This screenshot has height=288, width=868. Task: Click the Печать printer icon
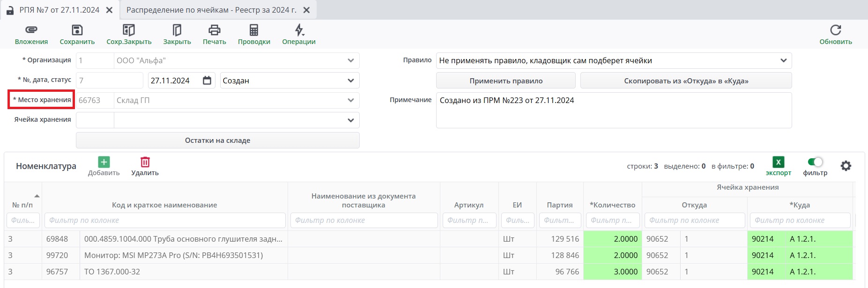[x=214, y=30]
